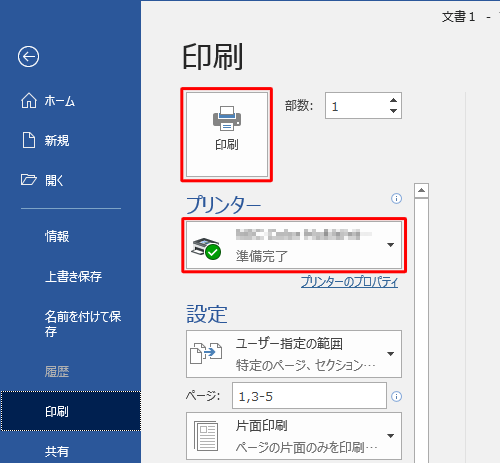Open the printer selection dropdown

tap(294, 245)
